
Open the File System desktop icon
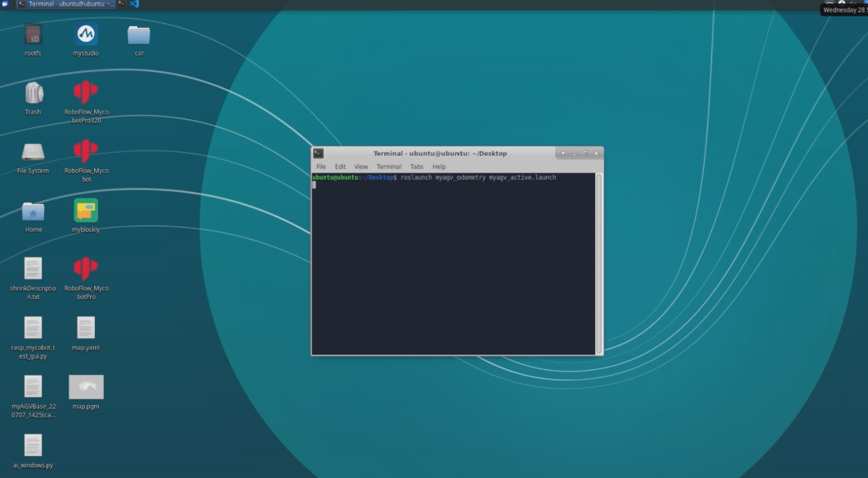pos(33,153)
